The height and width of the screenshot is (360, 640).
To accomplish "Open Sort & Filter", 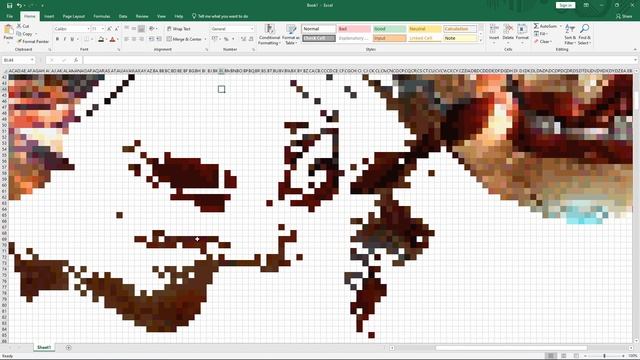I will [x=570, y=34].
